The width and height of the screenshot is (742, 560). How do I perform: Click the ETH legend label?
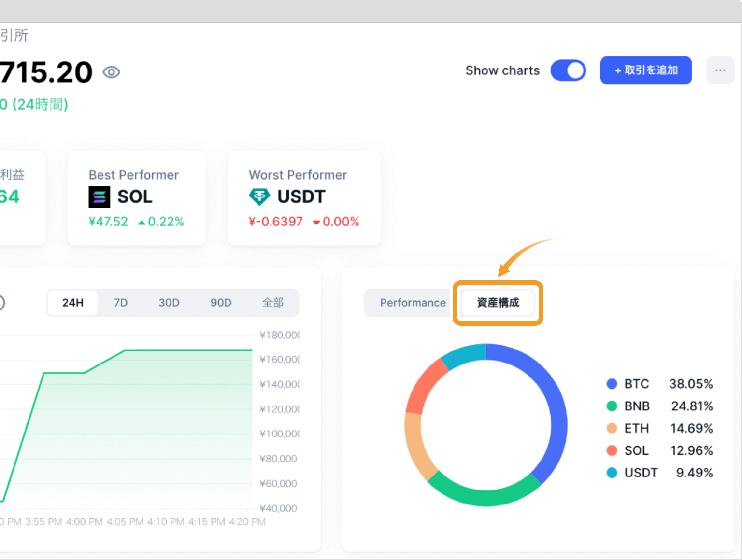coord(637,428)
